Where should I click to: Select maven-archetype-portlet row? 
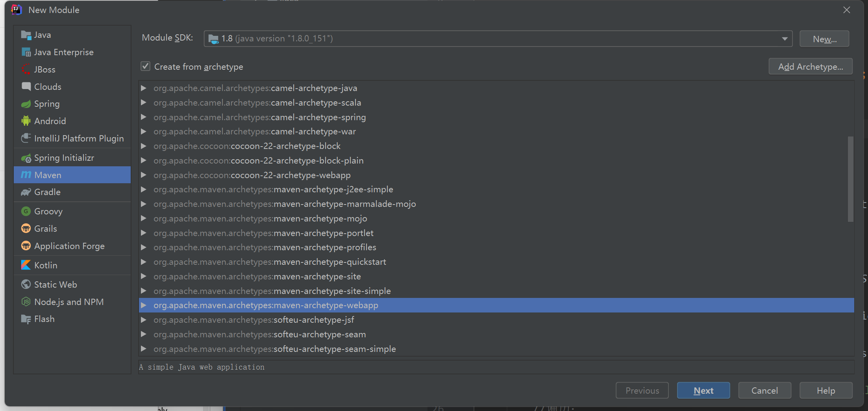point(496,233)
